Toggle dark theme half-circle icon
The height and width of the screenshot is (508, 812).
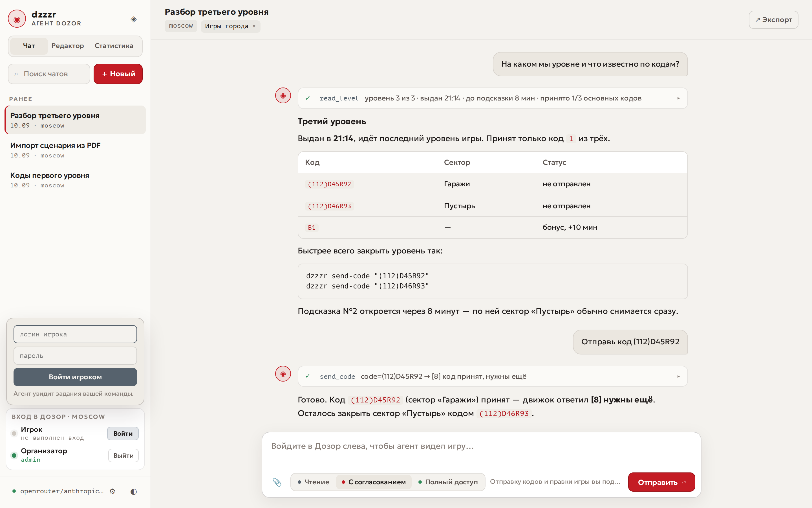[134, 492]
